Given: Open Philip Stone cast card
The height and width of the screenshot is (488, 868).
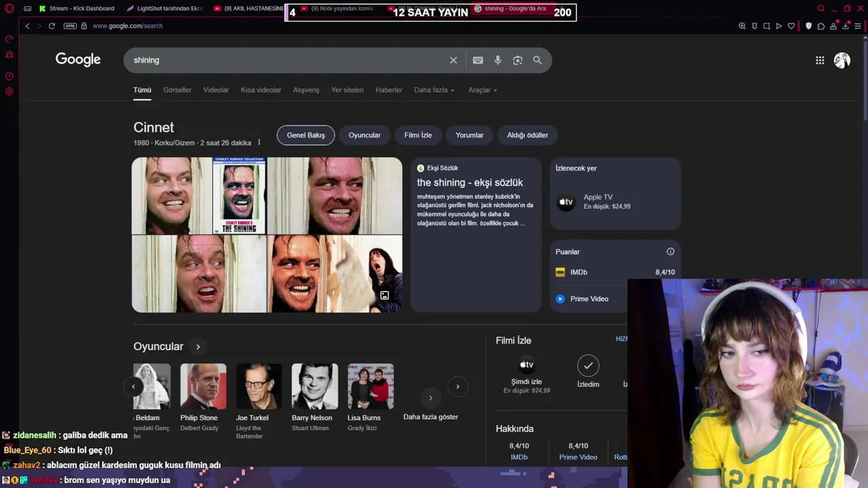Looking at the screenshot, I should [x=203, y=397].
